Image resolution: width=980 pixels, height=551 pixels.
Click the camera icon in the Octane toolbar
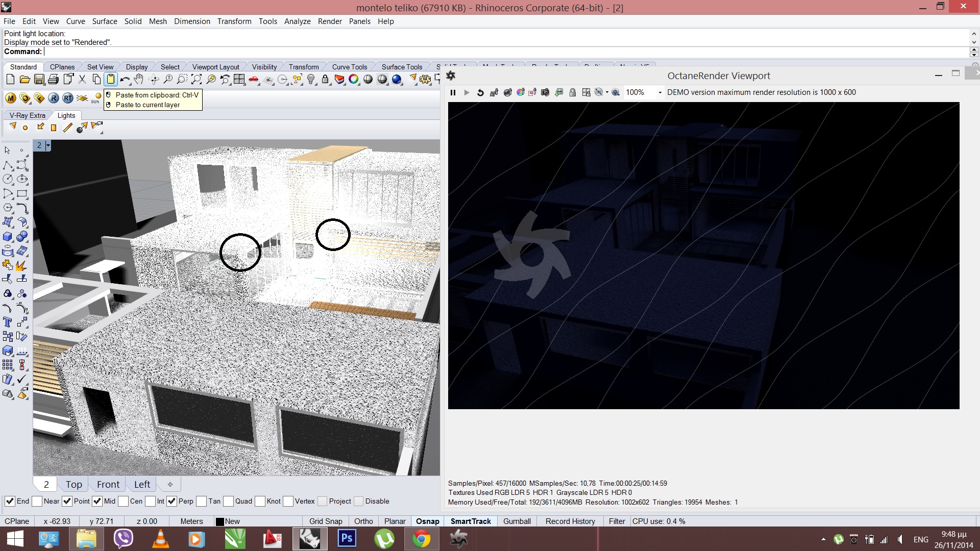pos(545,92)
